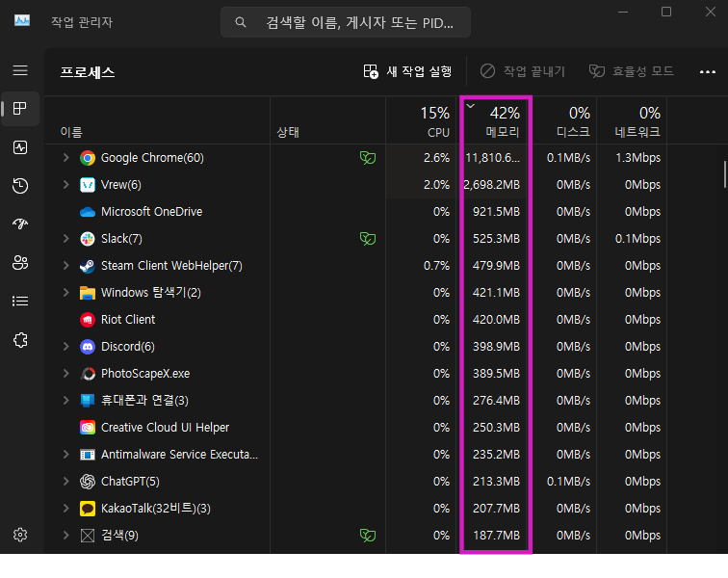Sort processes by CPU column header
728x578 pixels.
(x=422, y=120)
